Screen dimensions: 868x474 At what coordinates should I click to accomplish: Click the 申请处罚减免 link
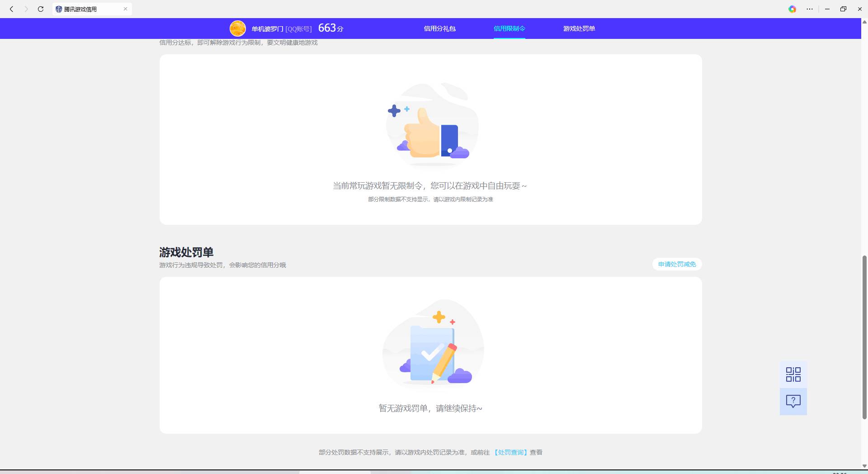tap(676, 264)
